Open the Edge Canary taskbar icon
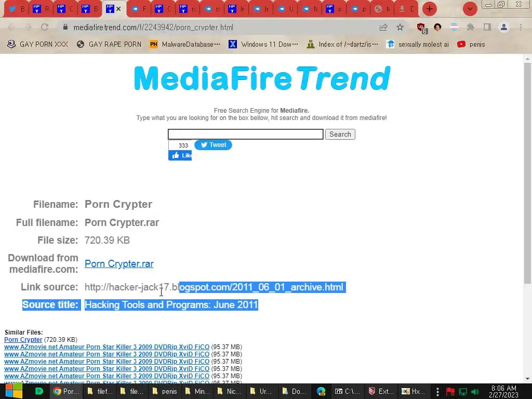The width and height of the screenshot is (532, 399). [321, 392]
